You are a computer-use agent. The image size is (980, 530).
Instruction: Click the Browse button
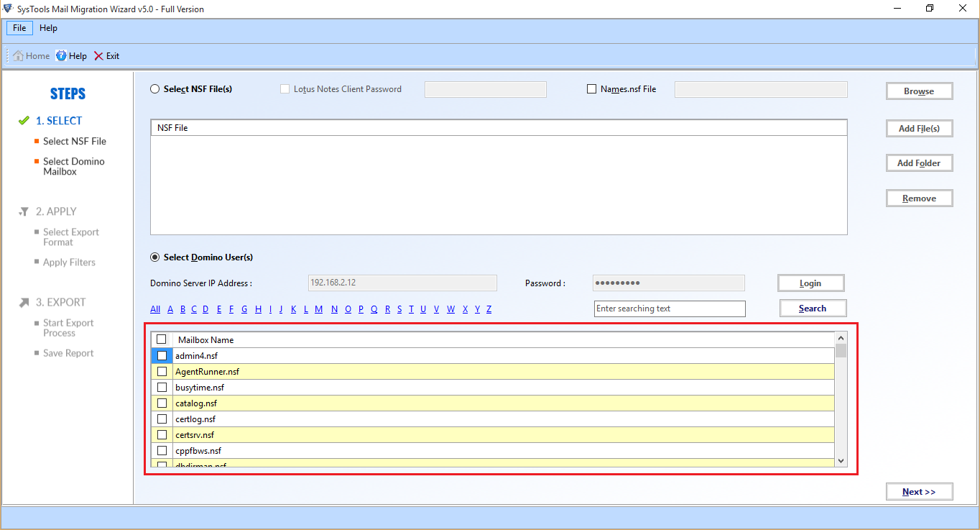919,91
